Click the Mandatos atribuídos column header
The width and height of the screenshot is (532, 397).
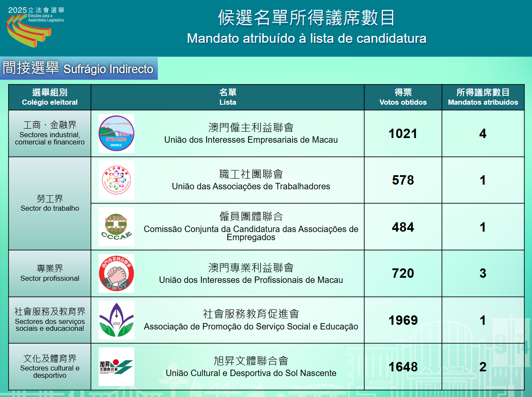[482, 97]
